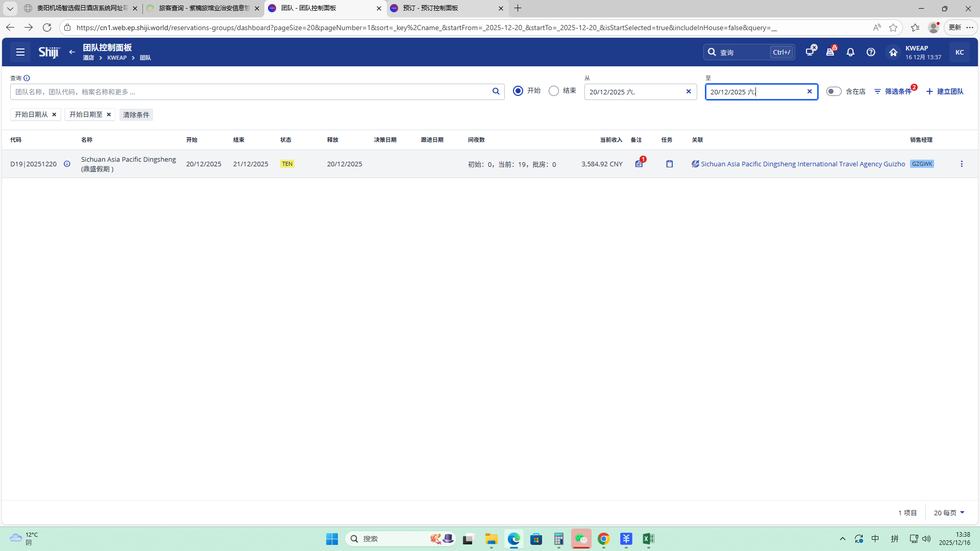Open the help question mark icon

pos(871,52)
